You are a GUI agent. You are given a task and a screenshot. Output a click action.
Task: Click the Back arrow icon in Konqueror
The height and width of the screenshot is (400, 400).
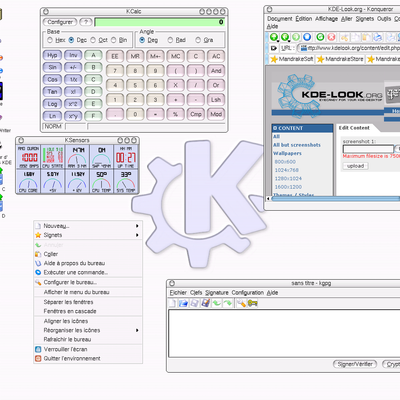[x=285, y=37]
